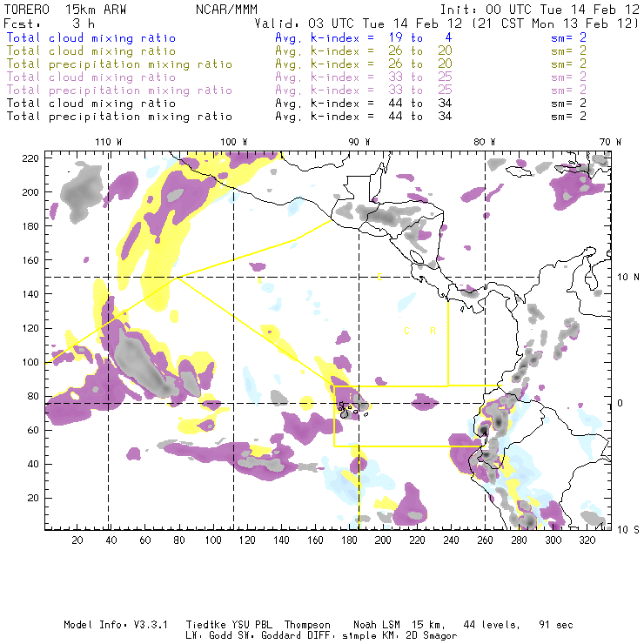This screenshot has width=644, height=644.
Task: Select the blue Total cloud mixing ratio legend entry
Action: 91,38
